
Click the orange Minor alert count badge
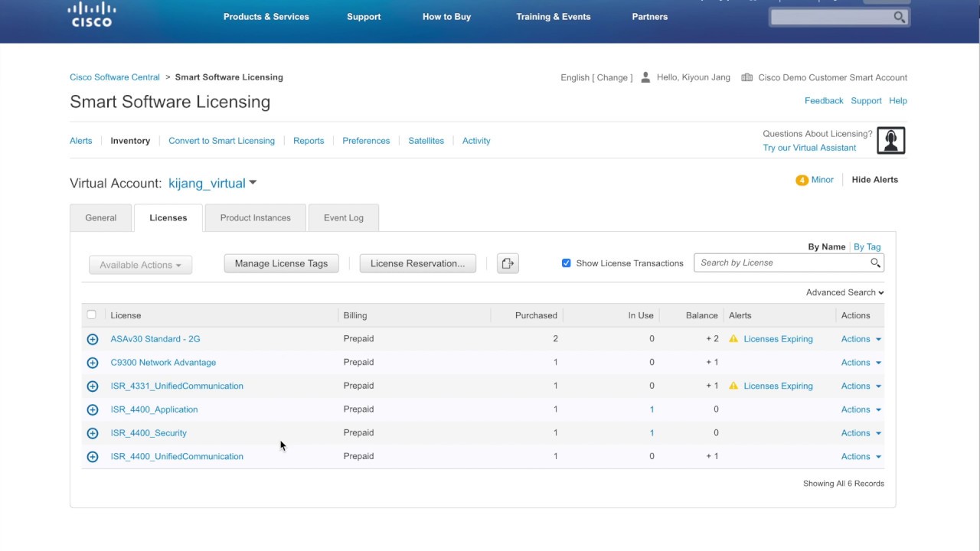[802, 180]
